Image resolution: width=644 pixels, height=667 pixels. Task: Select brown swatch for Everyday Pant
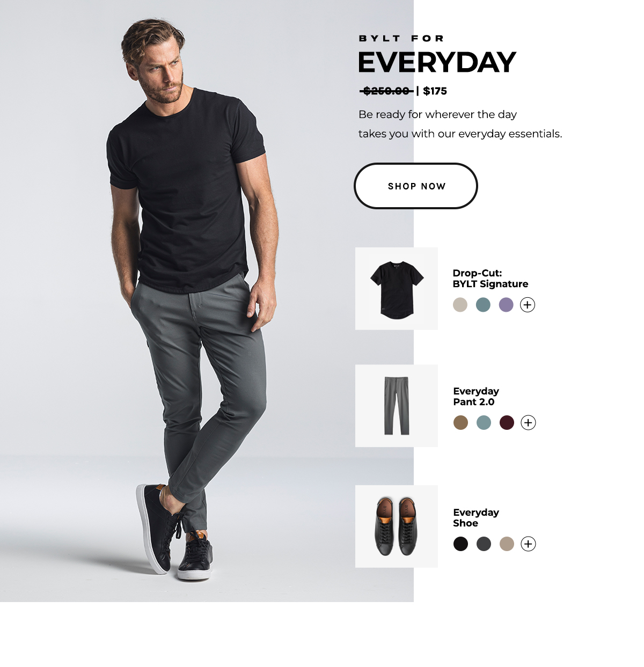[460, 423]
